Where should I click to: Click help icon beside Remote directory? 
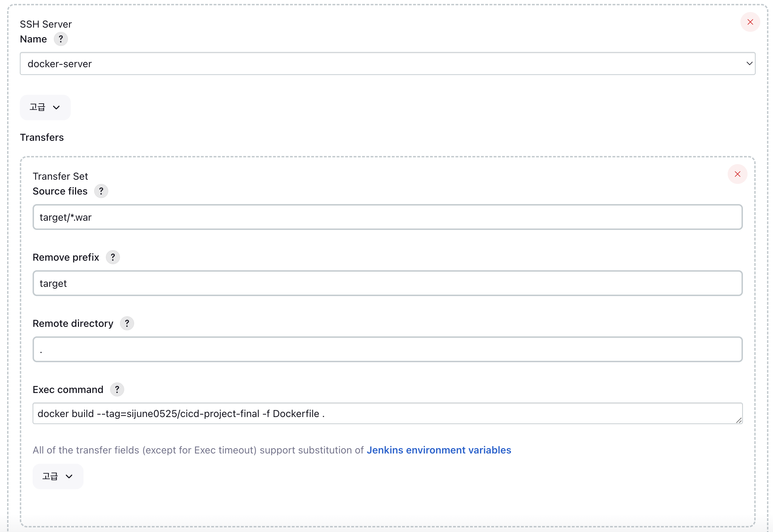point(127,323)
